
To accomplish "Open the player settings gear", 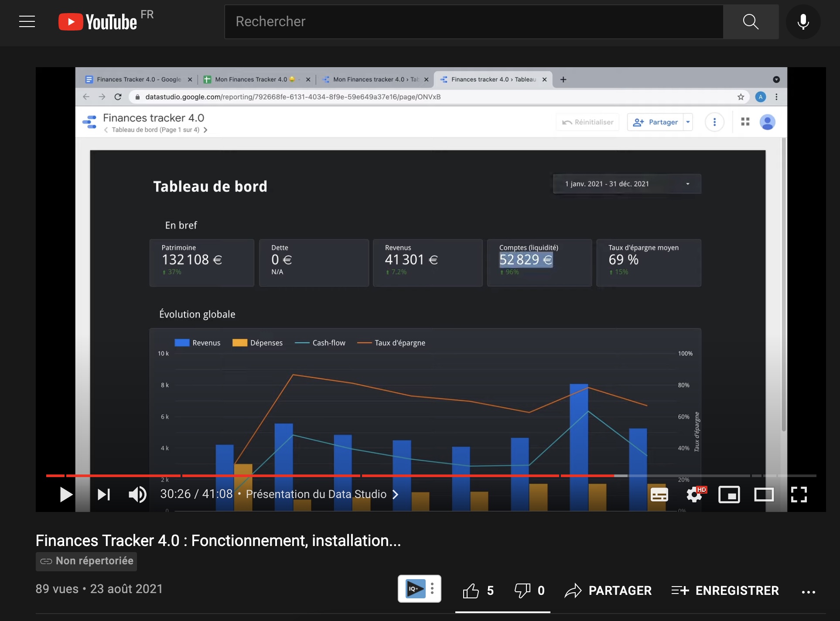I will tap(694, 495).
